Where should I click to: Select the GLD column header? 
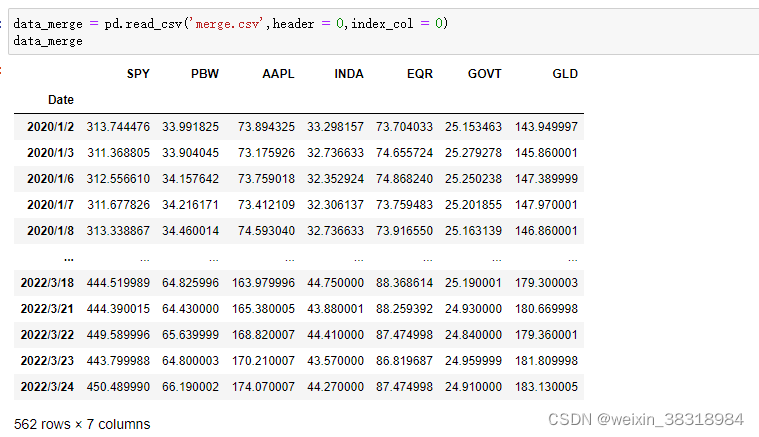565,74
